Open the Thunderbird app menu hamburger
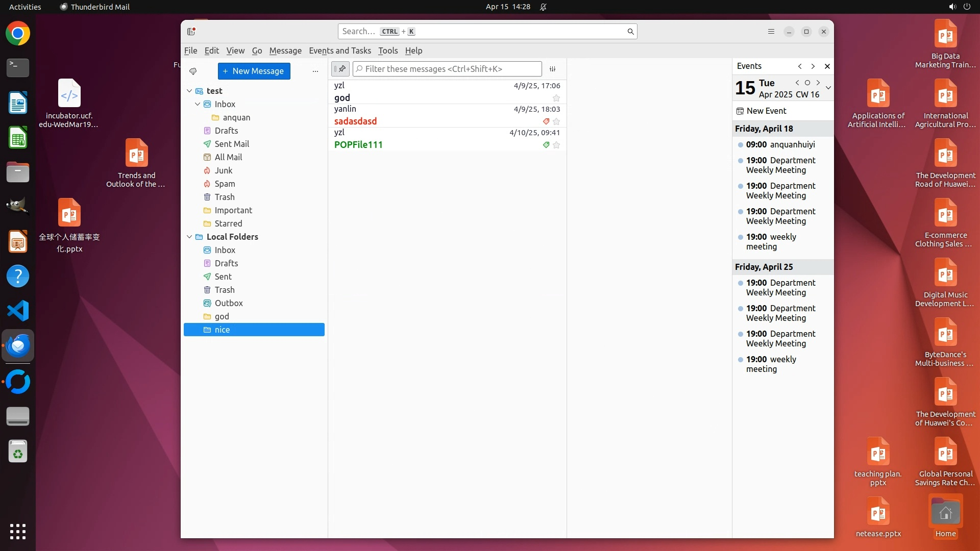This screenshot has height=551, width=980. coord(771,32)
